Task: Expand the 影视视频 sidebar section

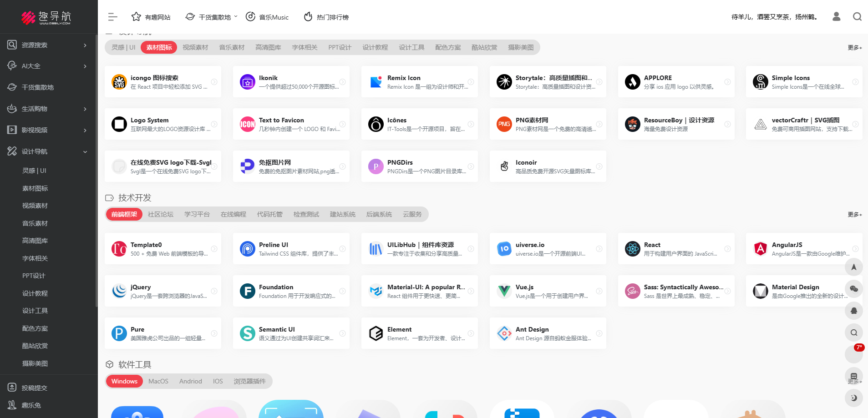Action: click(x=85, y=130)
